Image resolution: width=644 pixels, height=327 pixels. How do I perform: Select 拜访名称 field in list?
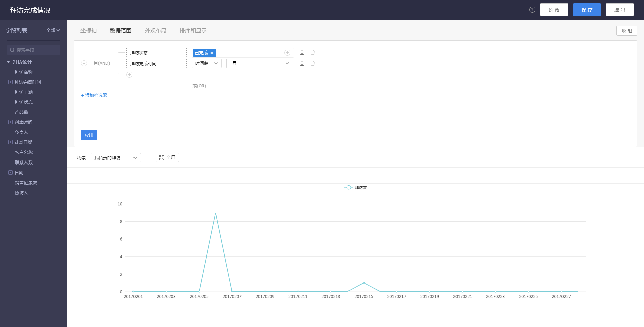pos(24,72)
